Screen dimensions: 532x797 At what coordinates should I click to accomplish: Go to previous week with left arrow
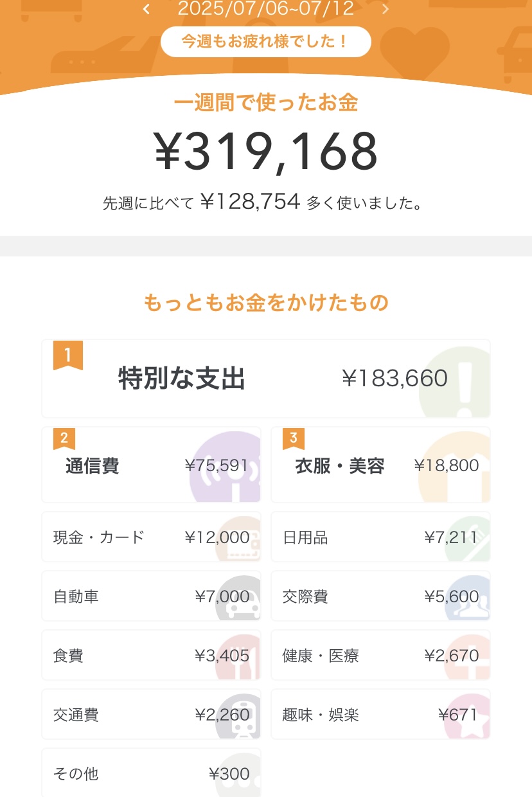pyautogui.click(x=146, y=9)
